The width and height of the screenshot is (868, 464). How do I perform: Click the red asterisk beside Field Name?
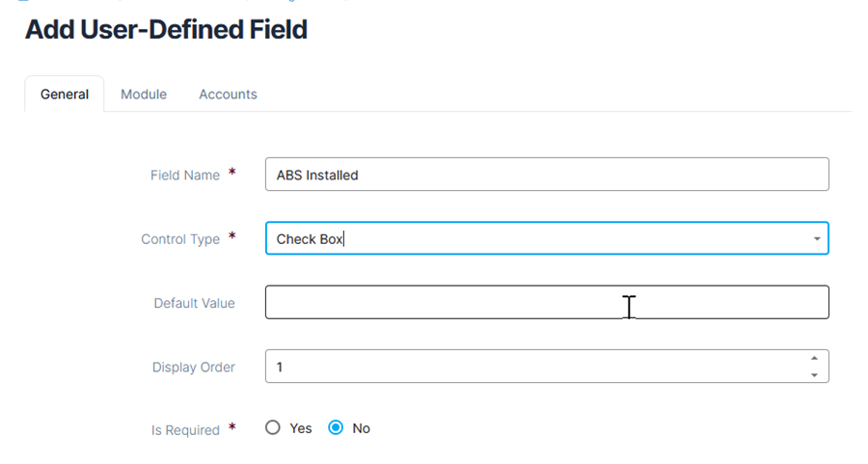click(231, 175)
